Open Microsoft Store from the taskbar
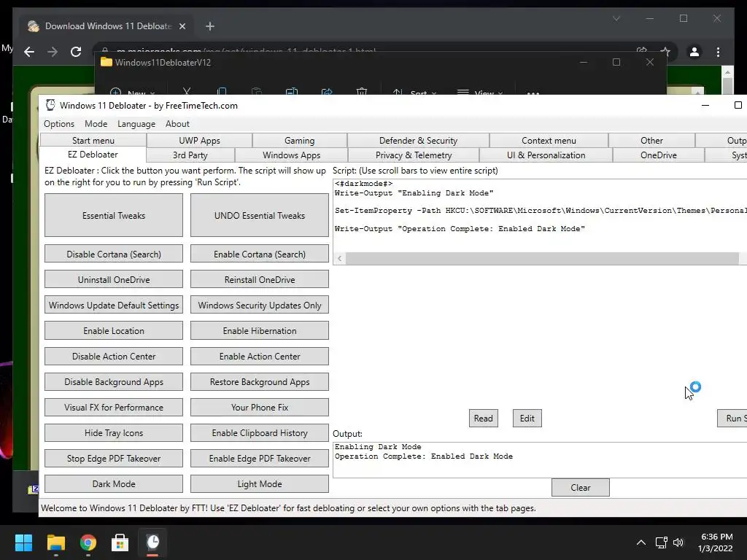The image size is (747, 560). pos(120,542)
